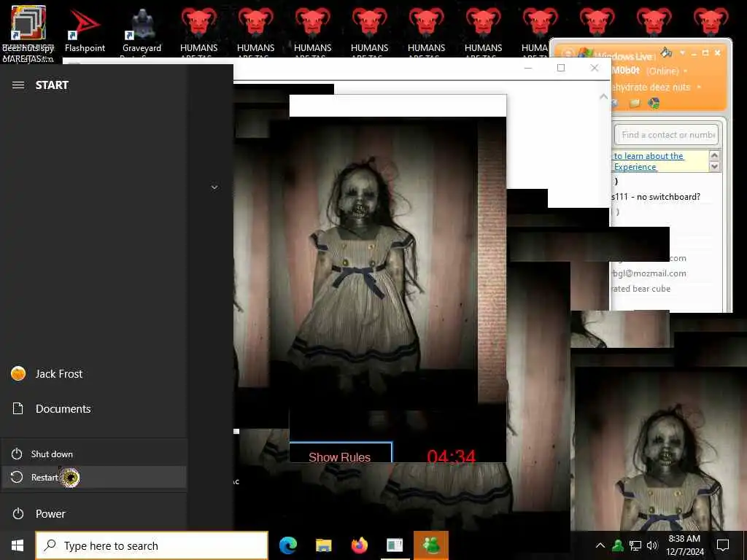
Task: Show hidden system tray icons
Action: pos(600,545)
